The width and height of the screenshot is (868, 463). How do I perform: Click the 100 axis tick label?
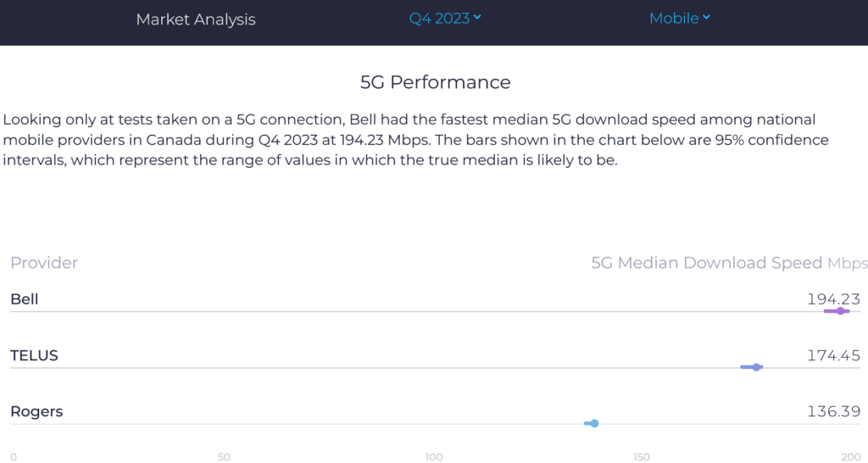(434, 457)
